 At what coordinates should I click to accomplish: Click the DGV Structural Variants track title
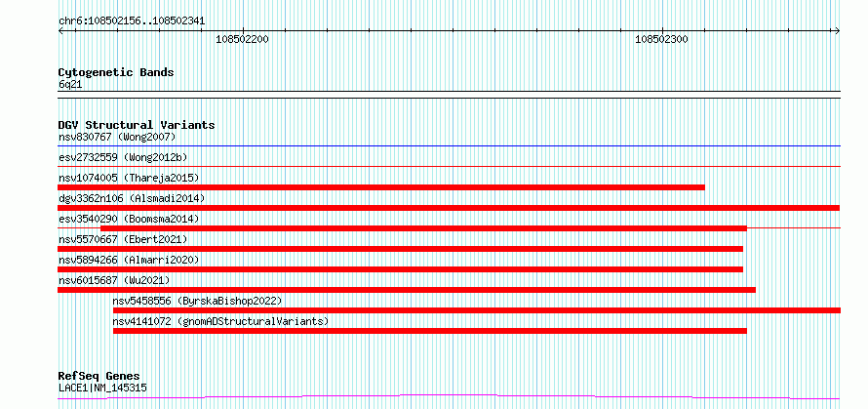coord(137,125)
